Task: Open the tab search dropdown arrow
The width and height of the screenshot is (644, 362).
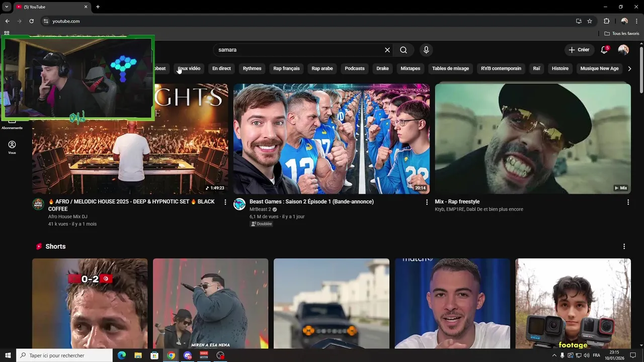Action: coord(7,7)
